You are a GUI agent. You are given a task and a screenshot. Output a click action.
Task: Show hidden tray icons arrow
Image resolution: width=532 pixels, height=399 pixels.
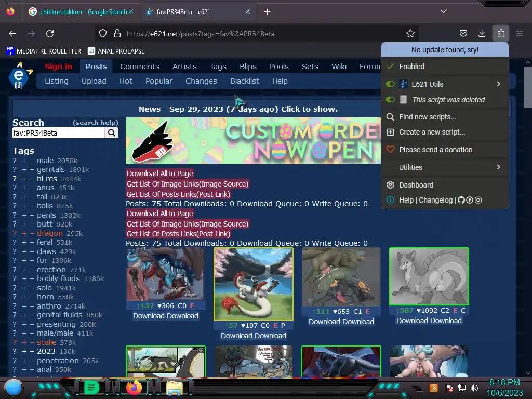pos(418,389)
